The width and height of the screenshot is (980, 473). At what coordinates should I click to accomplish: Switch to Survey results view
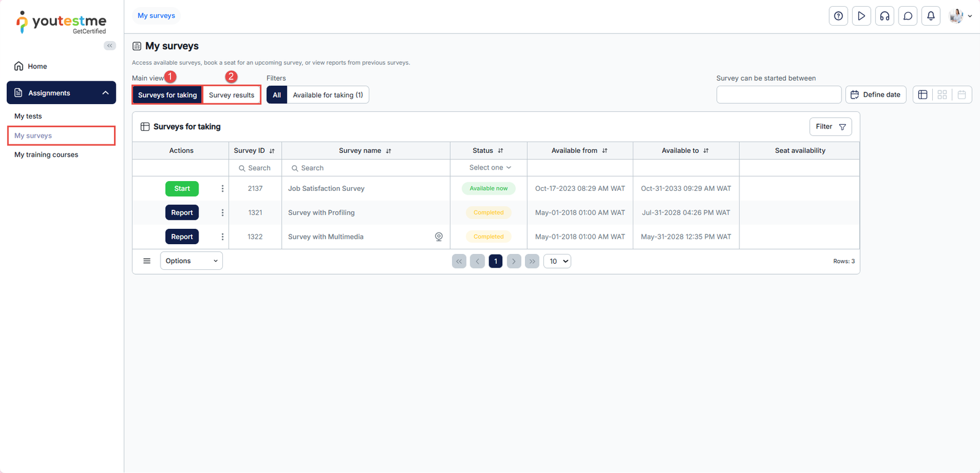coord(232,95)
